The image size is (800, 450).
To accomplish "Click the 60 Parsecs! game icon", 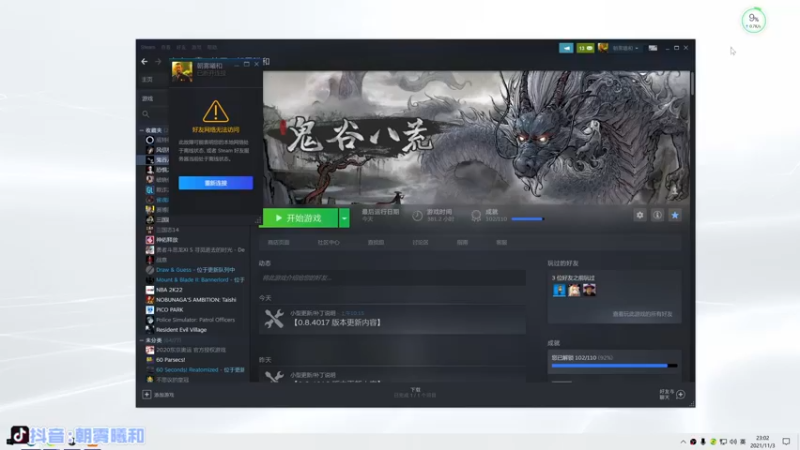I will pyautogui.click(x=149, y=360).
